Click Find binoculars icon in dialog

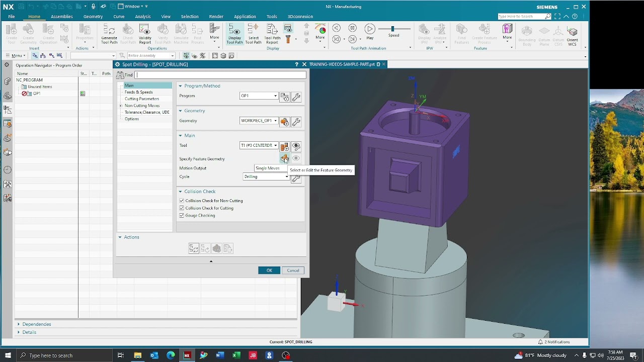pyautogui.click(x=120, y=75)
